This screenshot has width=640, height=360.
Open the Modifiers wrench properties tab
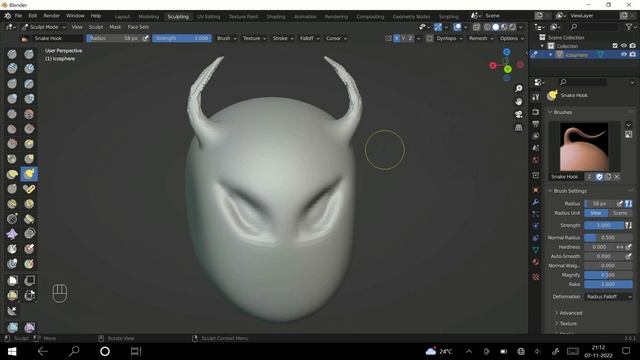pos(536,202)
